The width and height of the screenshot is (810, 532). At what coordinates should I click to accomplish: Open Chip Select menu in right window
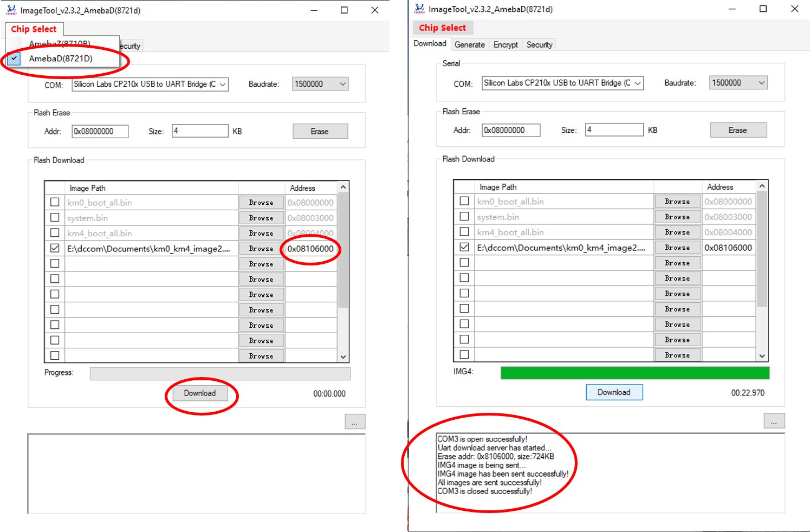(442, 28)
